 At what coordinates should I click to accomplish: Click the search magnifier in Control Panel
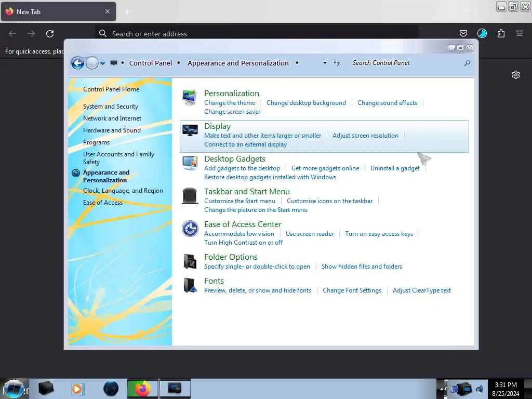point(467,63)
